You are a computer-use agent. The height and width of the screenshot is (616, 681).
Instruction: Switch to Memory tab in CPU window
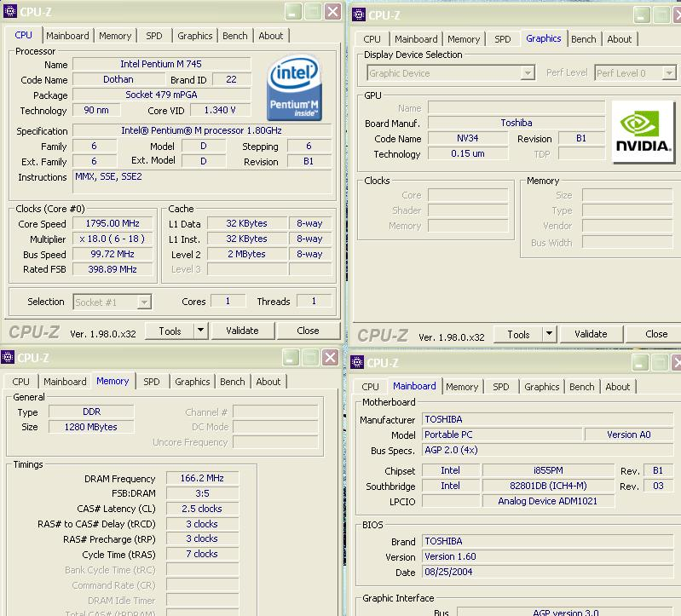(x=115, y=36)
